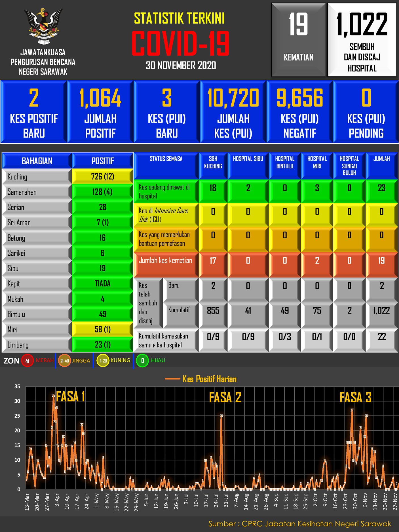This screenshot has width=399, height=532.
Task: Click the HOSPITAL MIRI column header
Action: (317, 166)
